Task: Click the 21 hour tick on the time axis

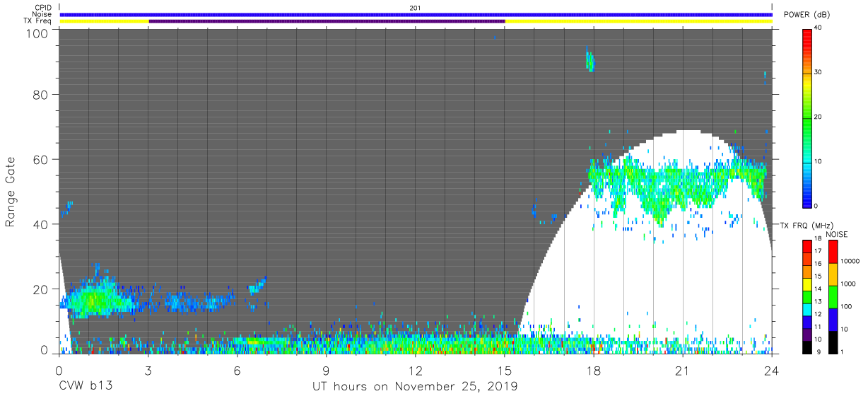Action: pyautogui.click(x=683, y=370)
